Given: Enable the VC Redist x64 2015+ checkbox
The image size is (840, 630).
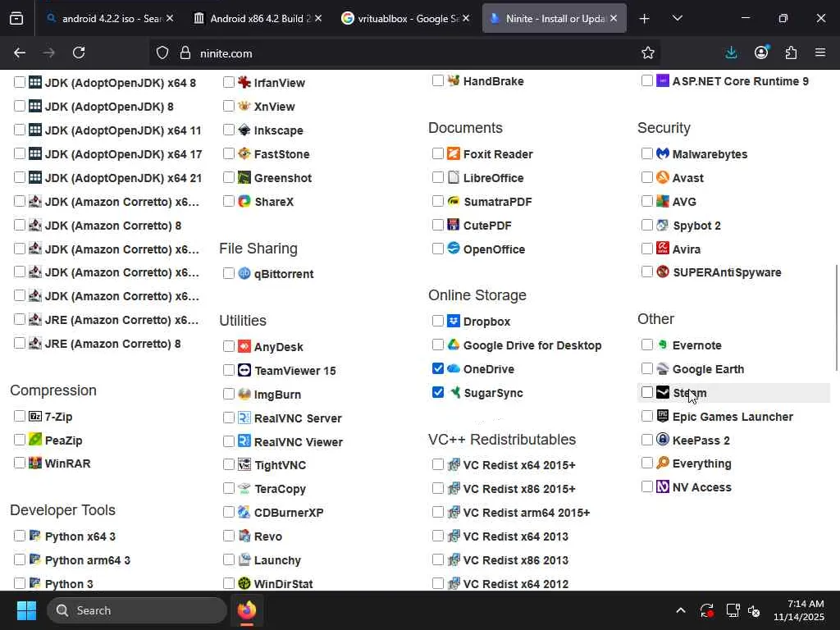Looking at the screenshot, I should coord(438,464).
